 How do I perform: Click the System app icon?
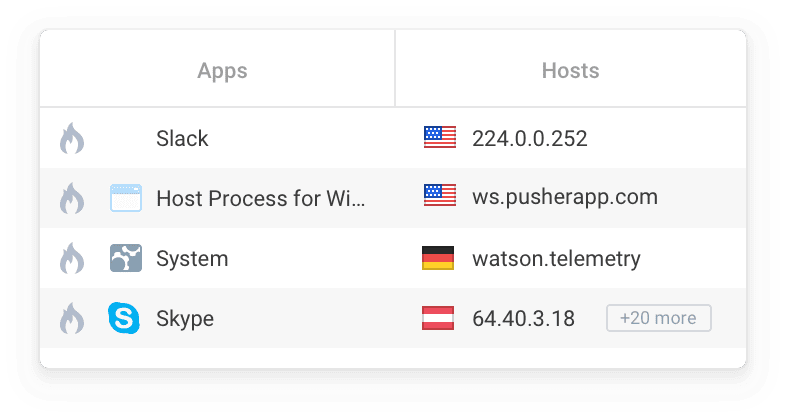[x=126, y=258]
